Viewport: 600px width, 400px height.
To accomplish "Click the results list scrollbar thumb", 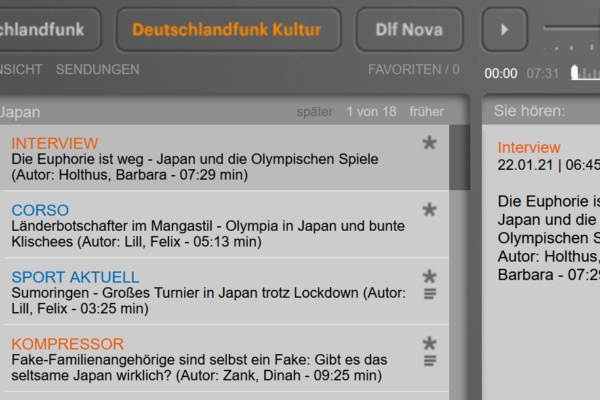I will click(459, 157).
